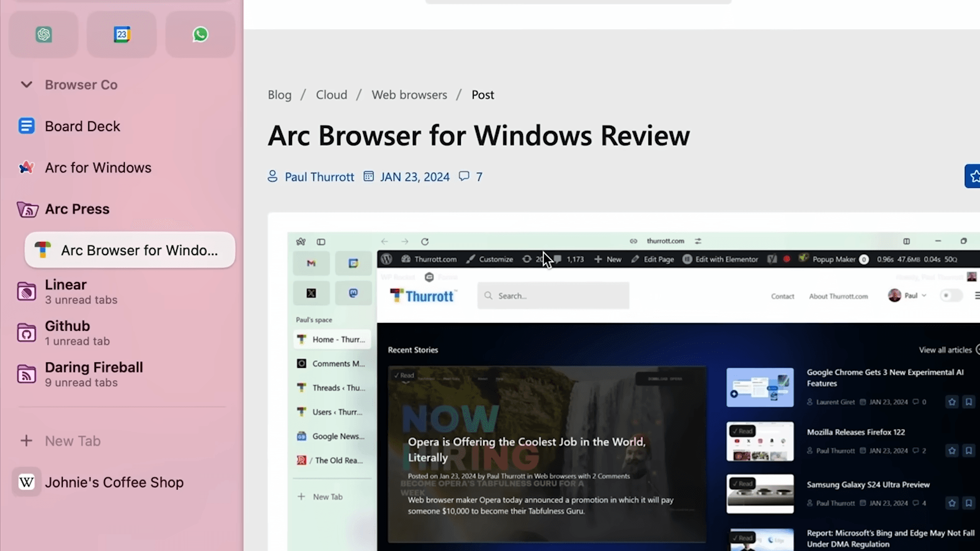Select Arc Press sidebar item
This screenshot has width=980, height=551.
pyautogui.click(x=77, y=209)
